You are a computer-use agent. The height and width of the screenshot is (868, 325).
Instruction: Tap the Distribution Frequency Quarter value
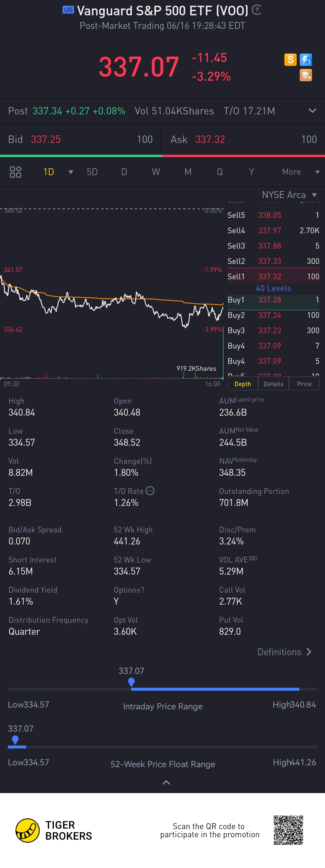[x=24, y=631]
